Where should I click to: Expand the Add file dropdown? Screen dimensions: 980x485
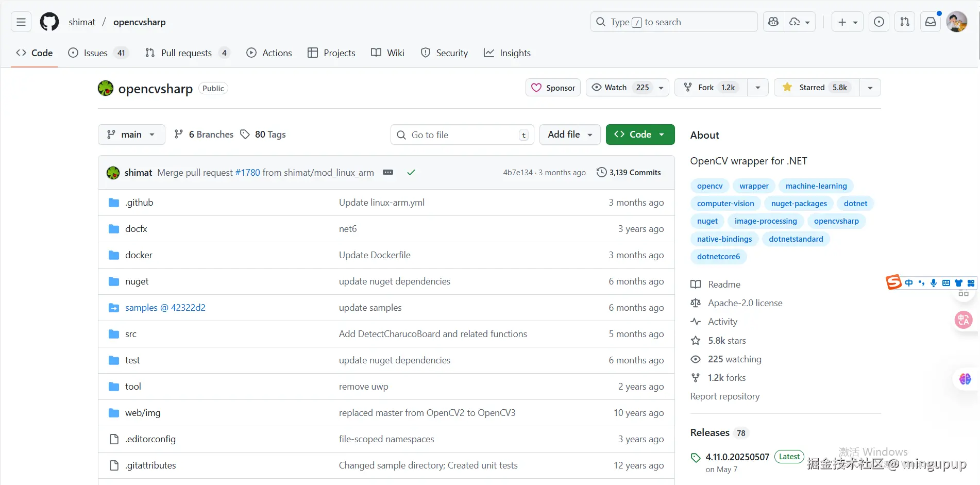pyautogui.click(x=570, y=135)
